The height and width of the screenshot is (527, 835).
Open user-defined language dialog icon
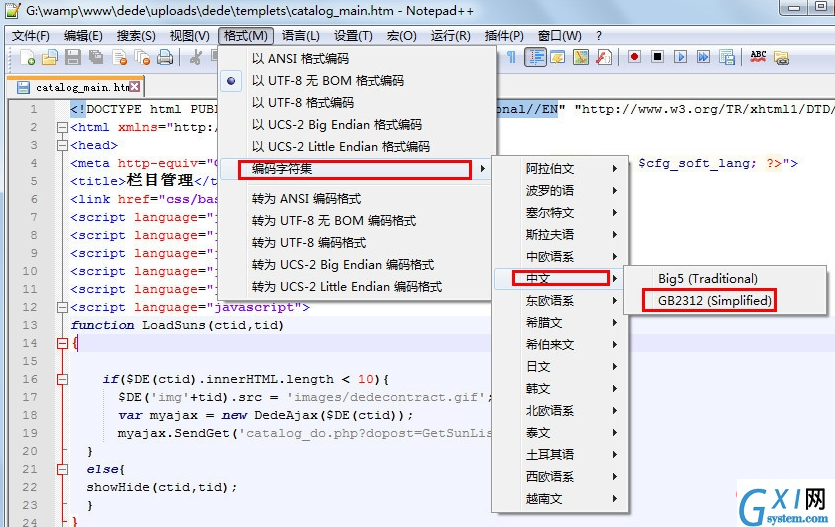[x=558, y=57]
